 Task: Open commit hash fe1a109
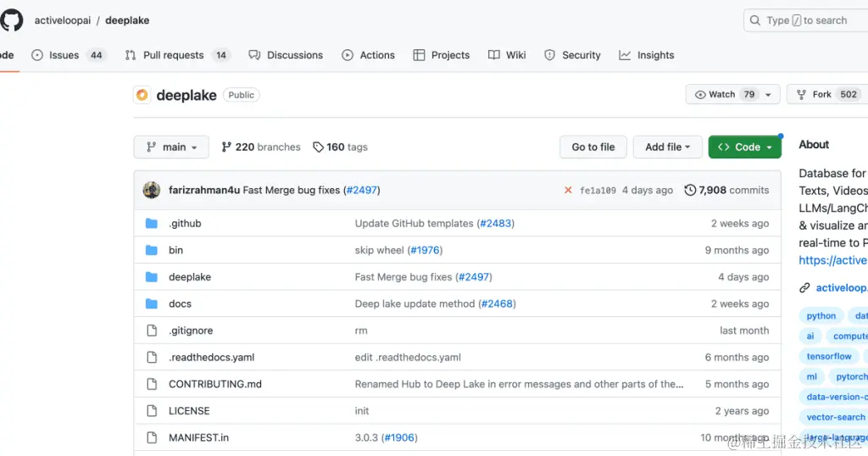[x=598, y=191]
